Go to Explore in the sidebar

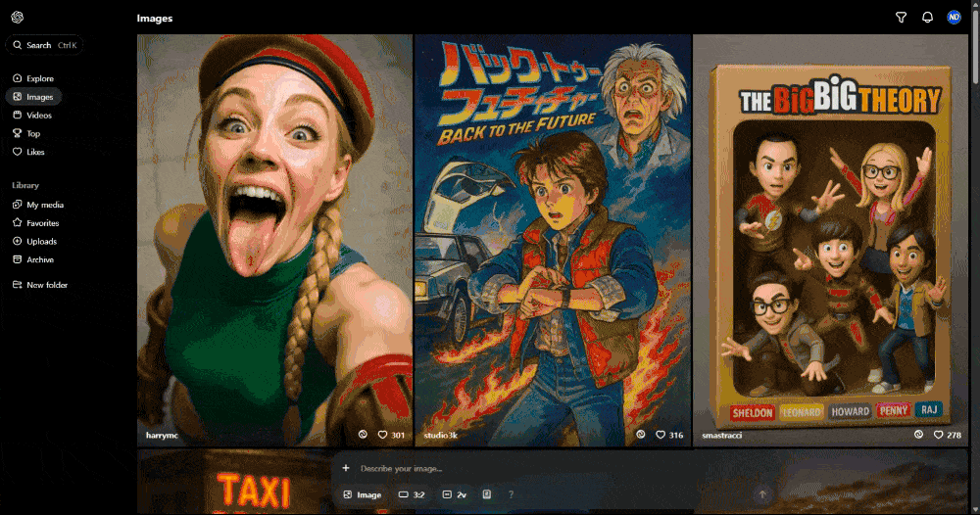[x=33, y=78]
